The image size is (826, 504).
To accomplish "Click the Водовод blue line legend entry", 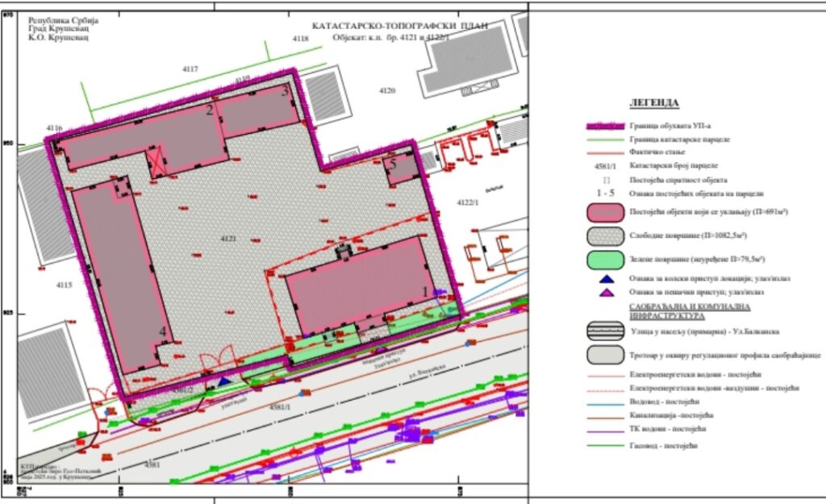I will tap(605, 403).
